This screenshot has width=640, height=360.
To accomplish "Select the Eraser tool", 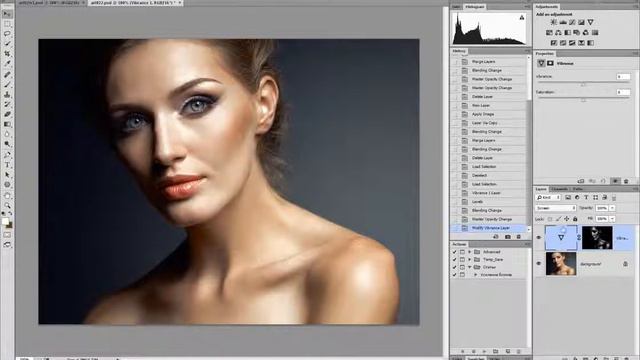I will tap(7, 114).
